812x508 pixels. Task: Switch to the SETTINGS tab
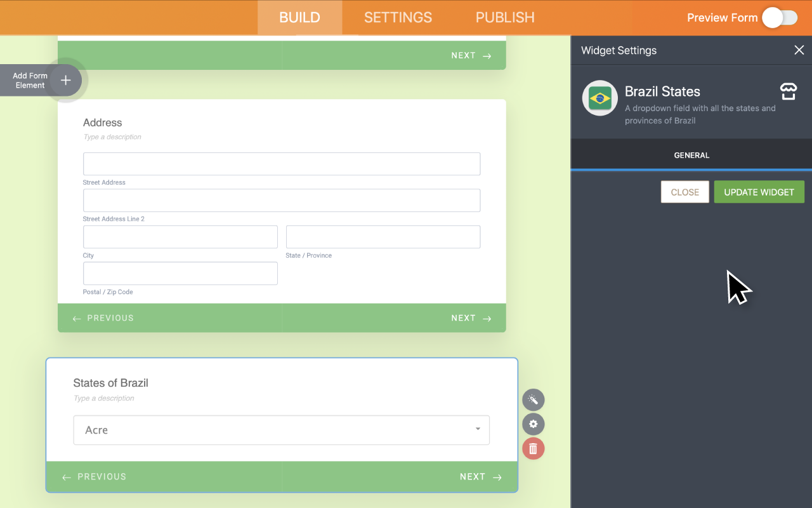[398, 17]
